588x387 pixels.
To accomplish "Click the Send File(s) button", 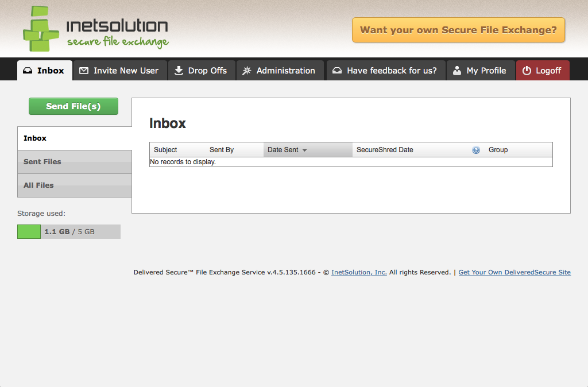I will point(73,106).
